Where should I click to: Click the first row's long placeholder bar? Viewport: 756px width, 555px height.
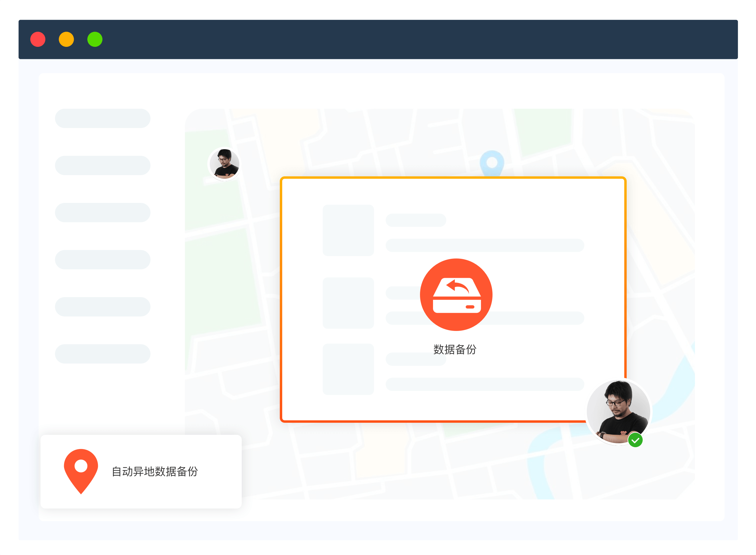coord(484,245)
